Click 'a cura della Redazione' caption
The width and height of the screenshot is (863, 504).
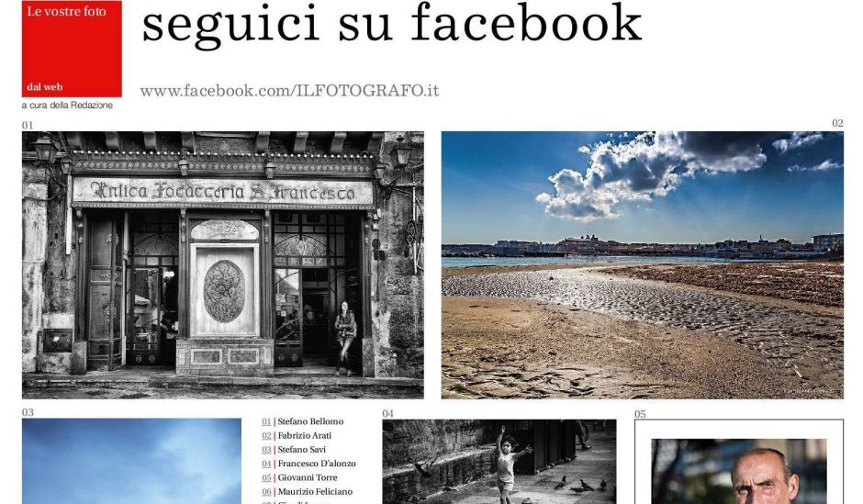[x=67, y=106]
